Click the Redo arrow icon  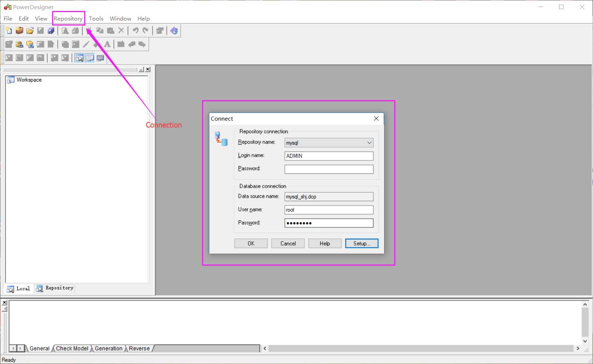pyautogui.click(x=146, y=31)
